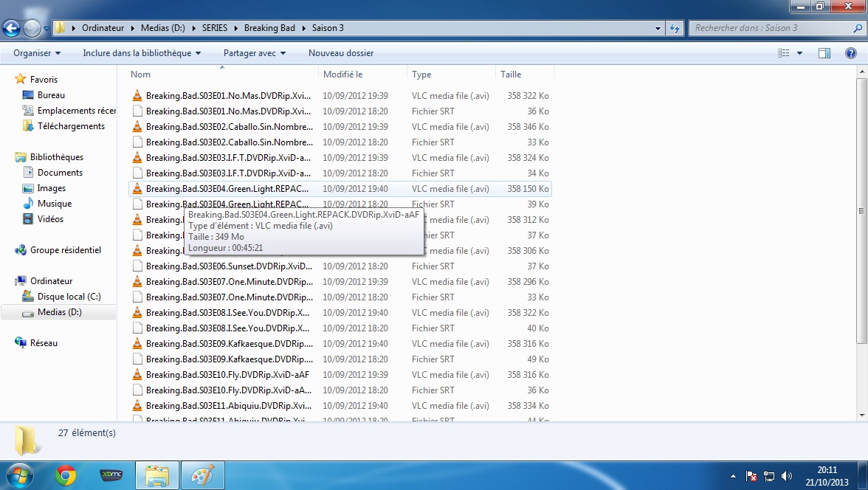Click the file list vertical scrollbar
Image resolution: width=868 pixels, height=490 pixels.
click(861, 210)
